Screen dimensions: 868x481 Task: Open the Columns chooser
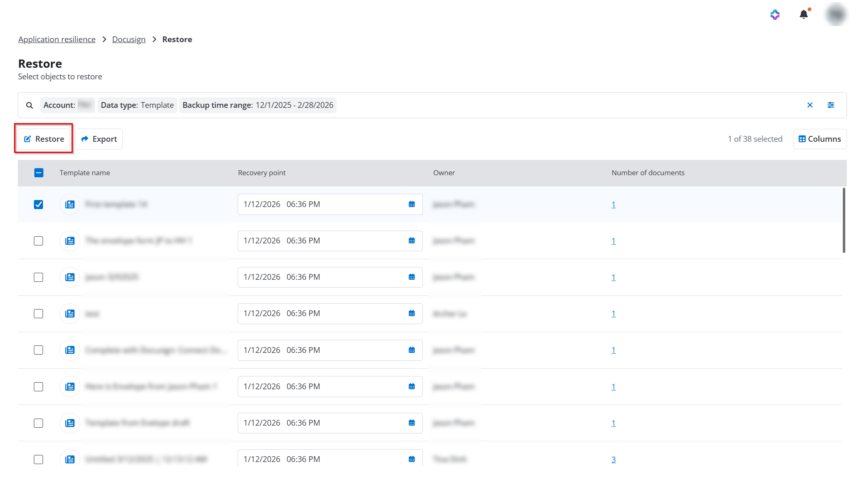819,139
